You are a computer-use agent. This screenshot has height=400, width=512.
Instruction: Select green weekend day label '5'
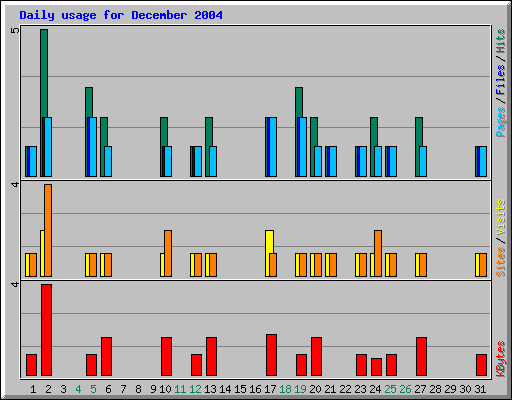coord(93,389)
